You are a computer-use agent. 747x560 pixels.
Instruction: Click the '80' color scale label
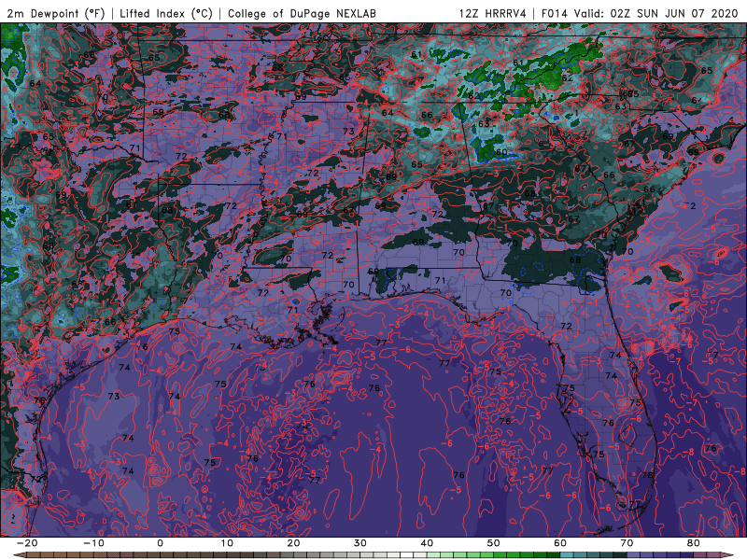click(x=694, y=543)
